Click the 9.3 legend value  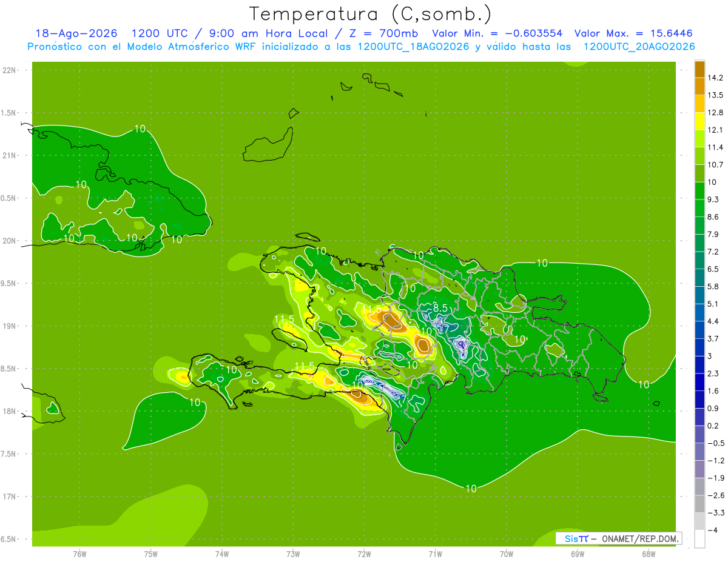713,199
